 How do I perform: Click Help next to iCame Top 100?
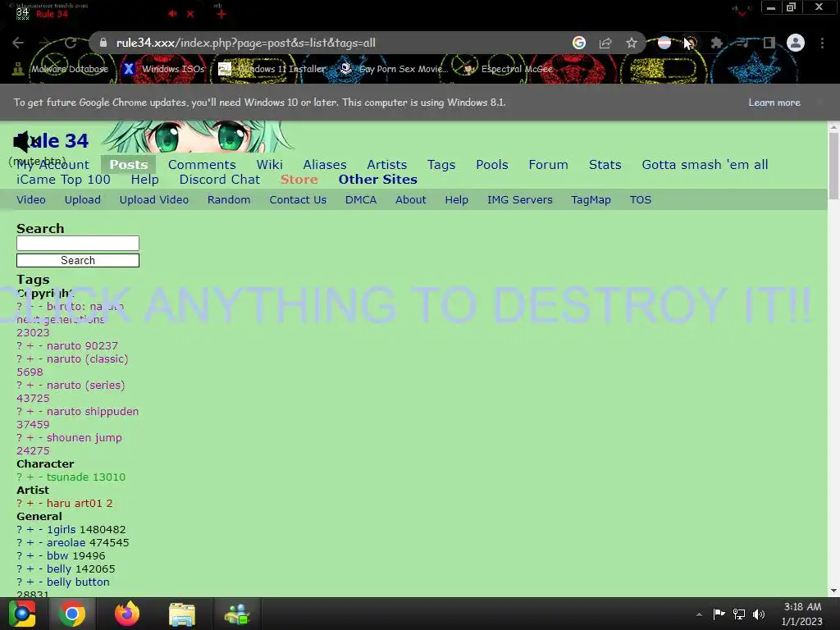coord(144,180)
